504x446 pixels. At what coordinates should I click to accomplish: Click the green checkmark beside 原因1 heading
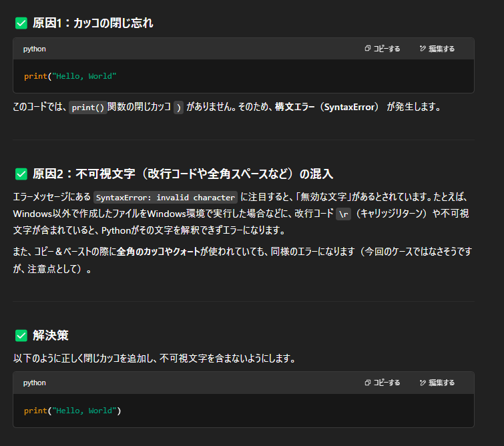click(21, 23)
